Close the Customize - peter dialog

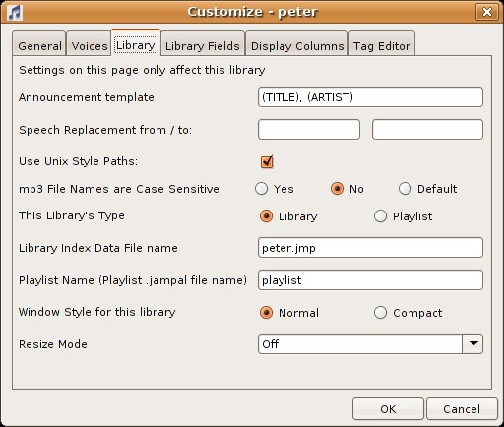coord(487,12)
